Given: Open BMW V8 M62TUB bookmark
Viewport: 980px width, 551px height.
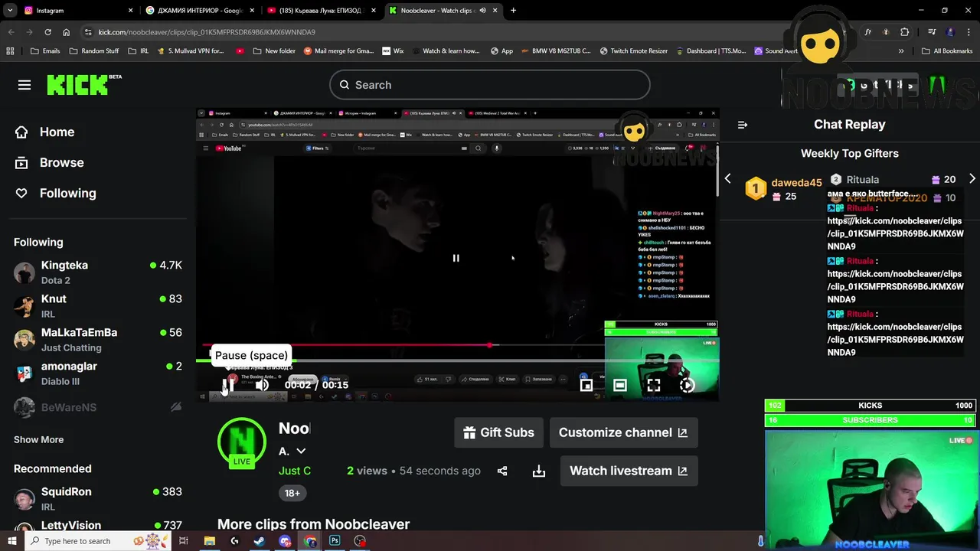Looking at the screenshot, I should click(557, 51).
